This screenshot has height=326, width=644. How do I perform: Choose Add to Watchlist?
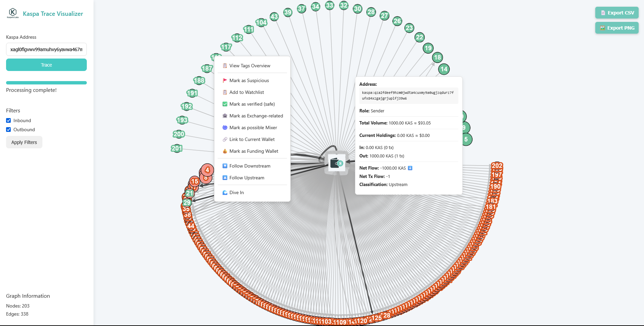(252, 92)
